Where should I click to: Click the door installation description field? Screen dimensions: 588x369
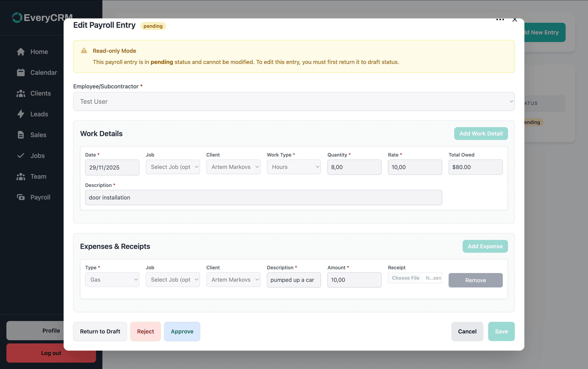263,197
